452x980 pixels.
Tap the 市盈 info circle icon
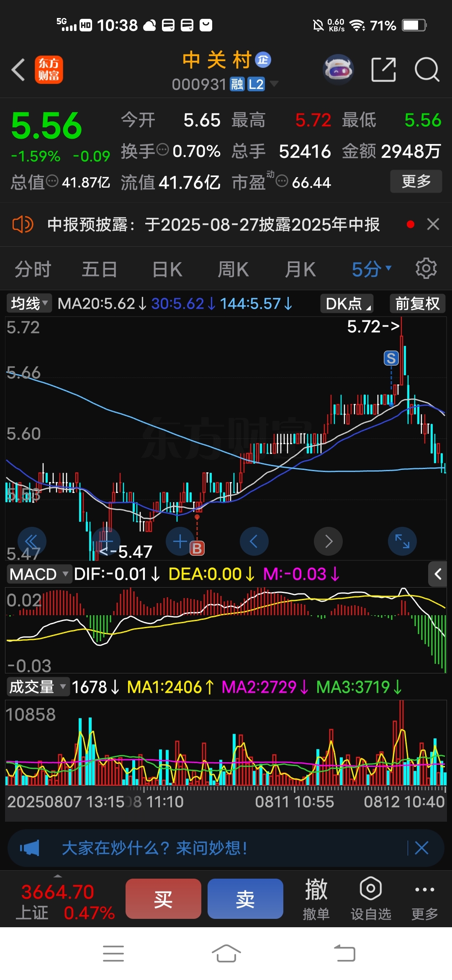tap(282, 181)
